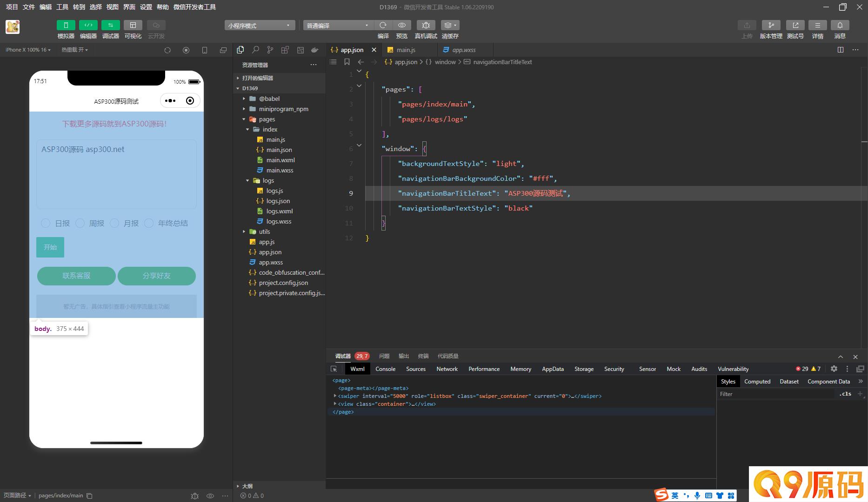Open the Test Account button
This screenshot has width=868, height=502.
(795, 25)
